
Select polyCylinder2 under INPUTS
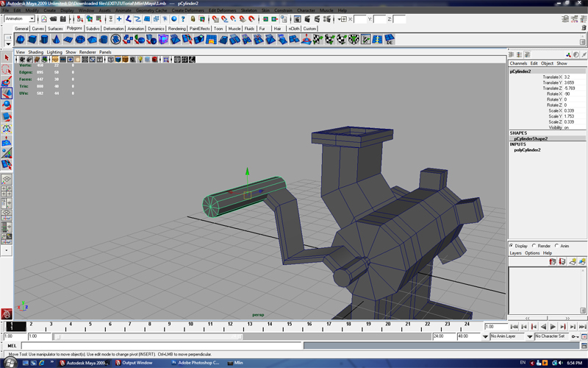pos(527,149)
